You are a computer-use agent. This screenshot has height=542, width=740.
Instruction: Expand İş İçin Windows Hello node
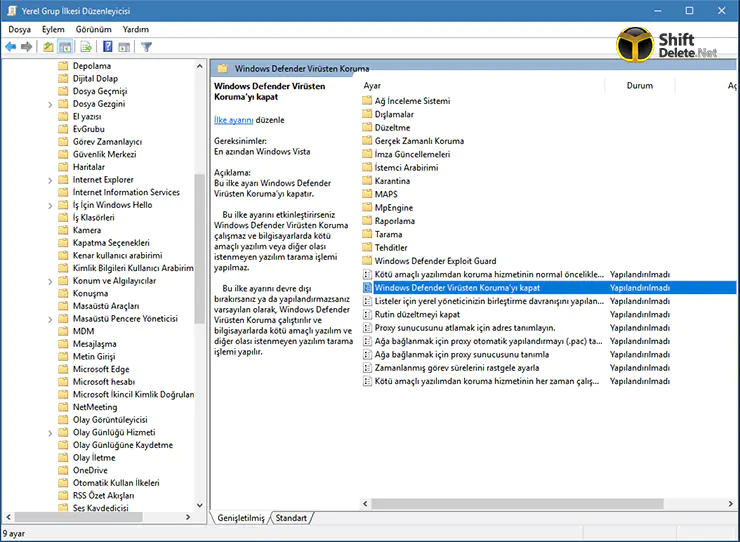(x=50, y=205)
